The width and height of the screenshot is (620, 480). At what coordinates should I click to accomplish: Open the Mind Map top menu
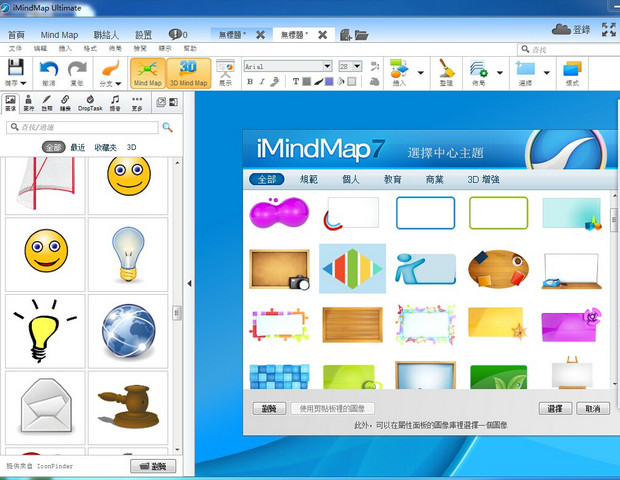point(59,35)
